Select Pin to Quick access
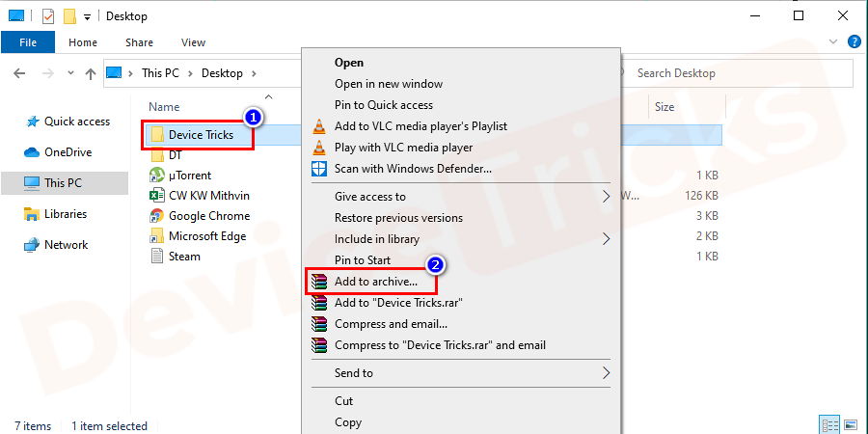The image size is (868, 434). point(384,105)
